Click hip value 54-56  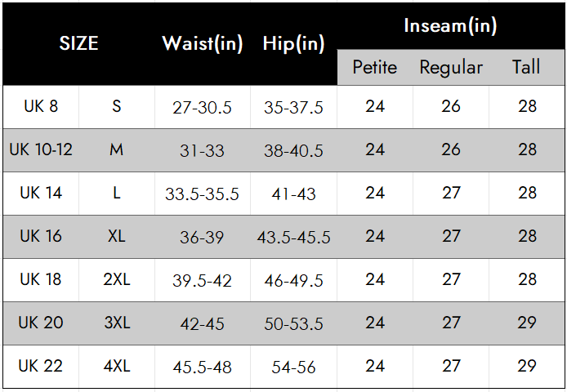coord(293,367)
